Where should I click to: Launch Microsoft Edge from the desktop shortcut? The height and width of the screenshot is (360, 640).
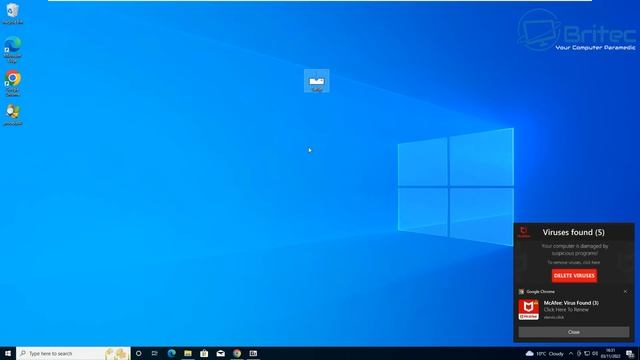click(13, 49)
